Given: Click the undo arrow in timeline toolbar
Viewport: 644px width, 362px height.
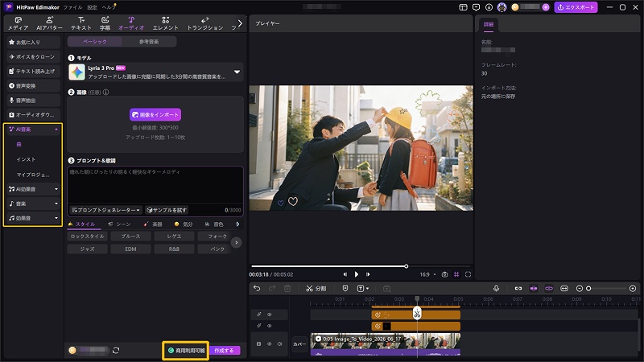Looking at the screenshot, I should [257, 289].
